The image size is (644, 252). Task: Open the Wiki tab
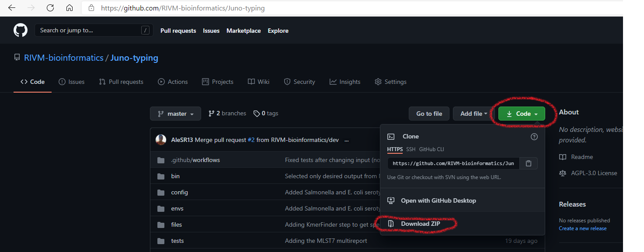[x=258, y=82]
